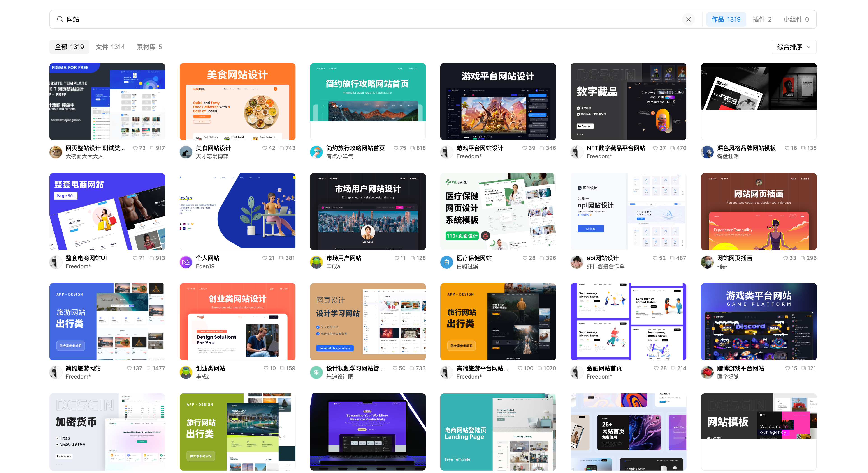Click 白驹过溪 blue avatar icon

tap(446, 262)
